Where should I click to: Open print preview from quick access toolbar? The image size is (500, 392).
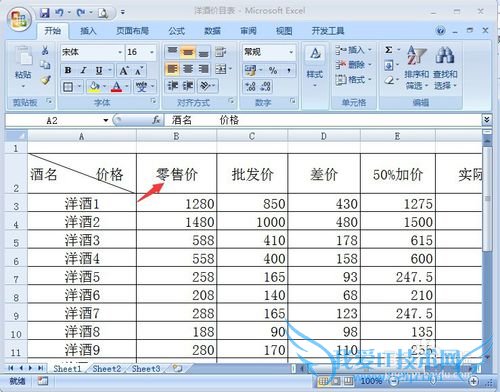[102, 13]
